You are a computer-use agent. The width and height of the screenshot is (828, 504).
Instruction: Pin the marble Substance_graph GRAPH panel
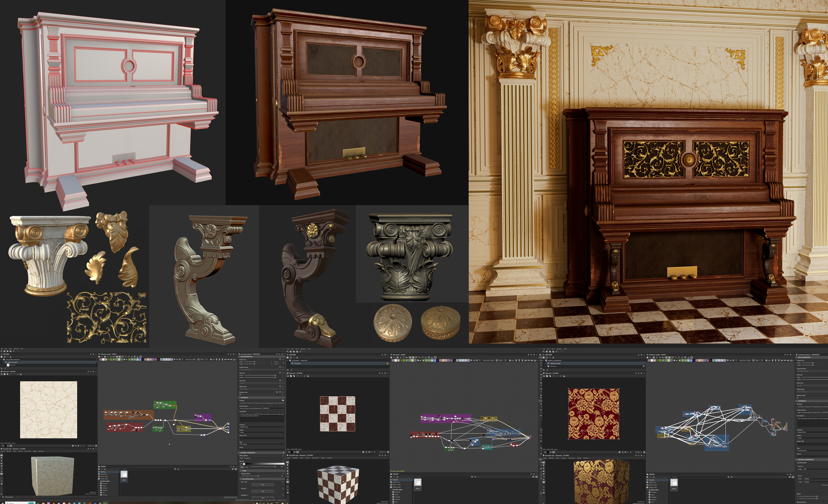228,354
